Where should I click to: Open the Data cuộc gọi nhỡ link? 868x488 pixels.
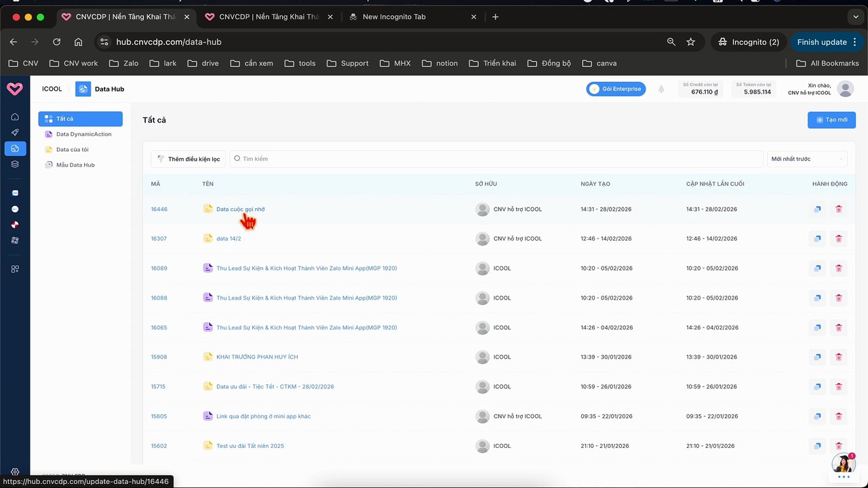click(240, 209)
